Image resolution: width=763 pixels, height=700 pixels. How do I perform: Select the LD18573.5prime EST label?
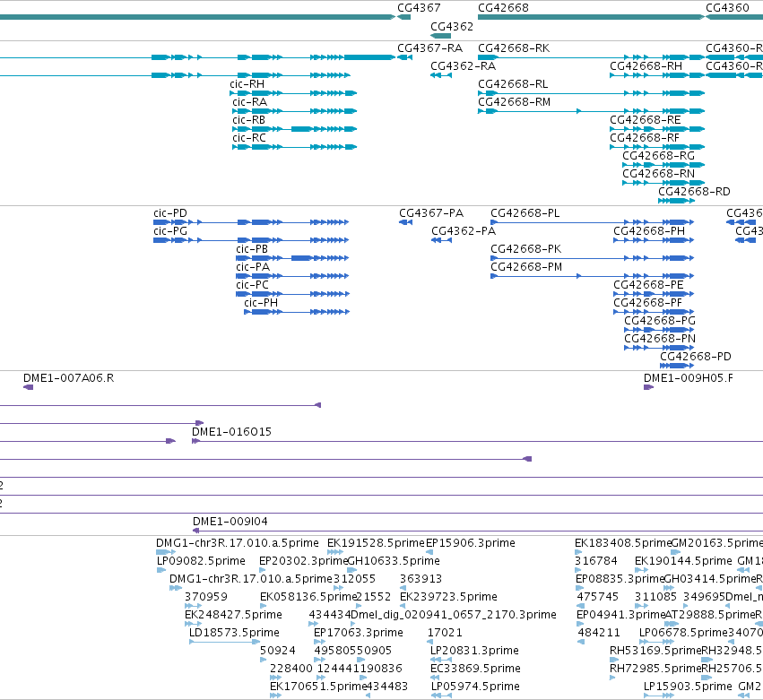[234, 633]
